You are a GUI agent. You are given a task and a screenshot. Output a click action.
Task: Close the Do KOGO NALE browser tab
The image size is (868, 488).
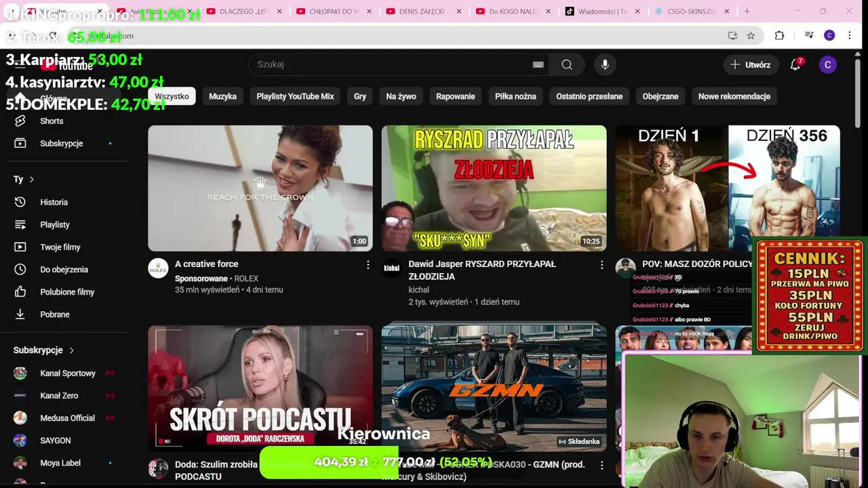pos(547,12)
